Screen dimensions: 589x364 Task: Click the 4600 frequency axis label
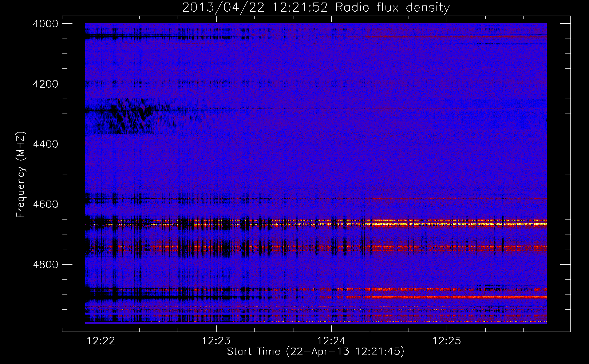[x=45, y=204]
